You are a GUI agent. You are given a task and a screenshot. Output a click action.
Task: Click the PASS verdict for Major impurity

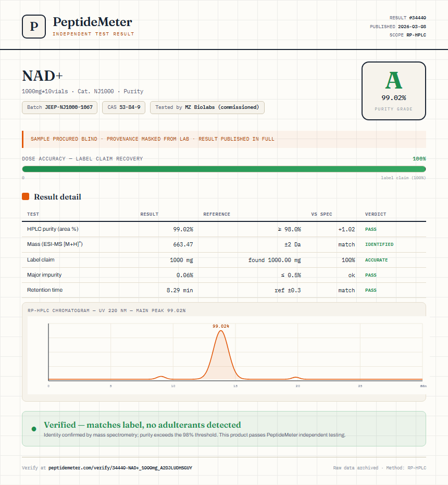point(371,275)
